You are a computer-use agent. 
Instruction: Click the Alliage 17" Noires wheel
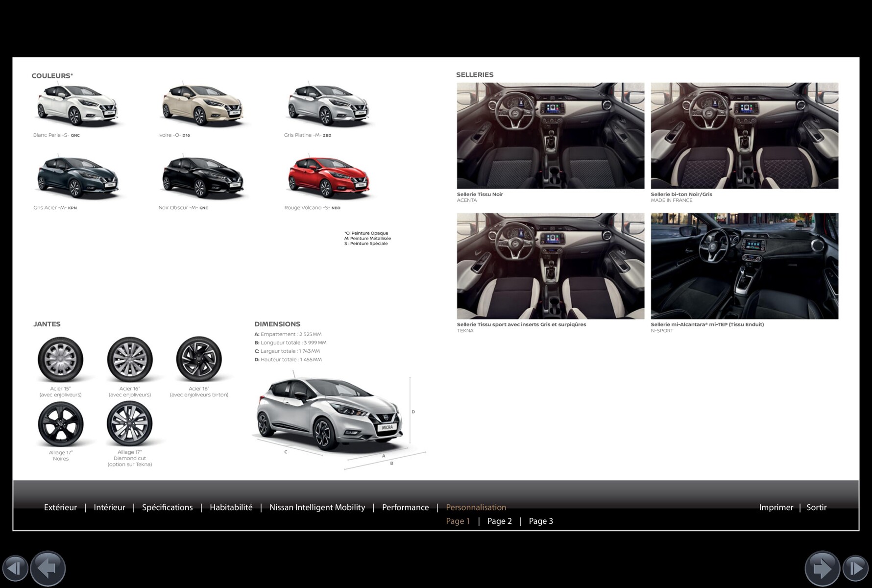coord(61,424)
